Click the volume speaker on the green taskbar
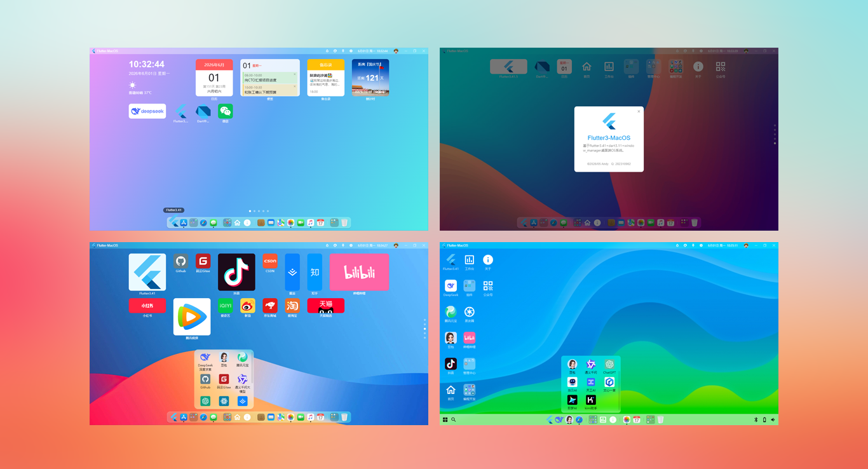 [x=772, y=420]
